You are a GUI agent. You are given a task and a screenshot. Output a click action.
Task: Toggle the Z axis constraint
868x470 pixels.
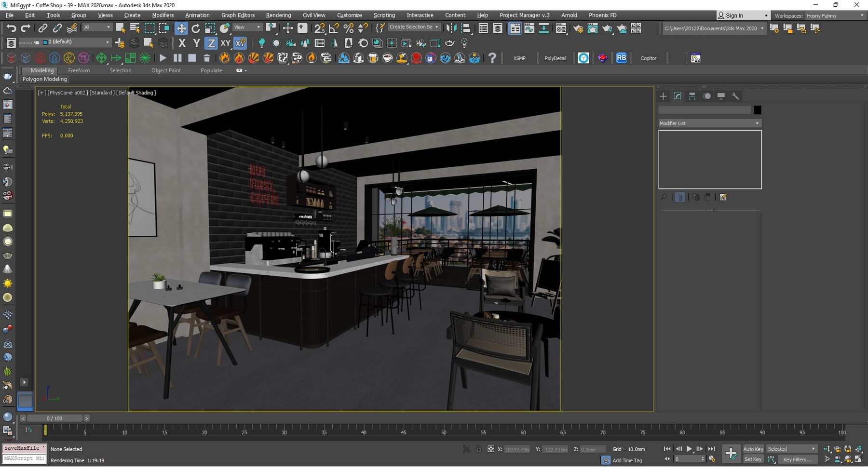pyautogui.click(x=211, y=43)
